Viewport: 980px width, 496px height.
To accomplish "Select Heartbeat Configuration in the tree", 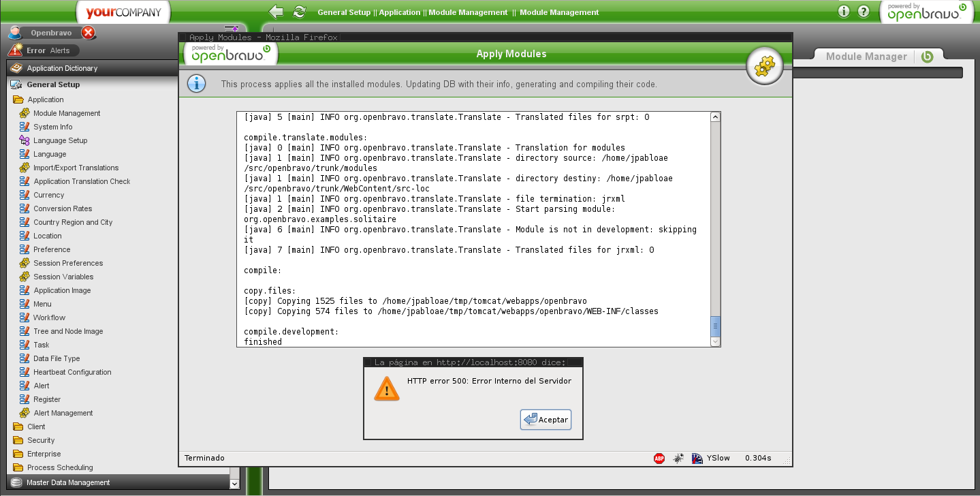I will click(x=72, y=372).
